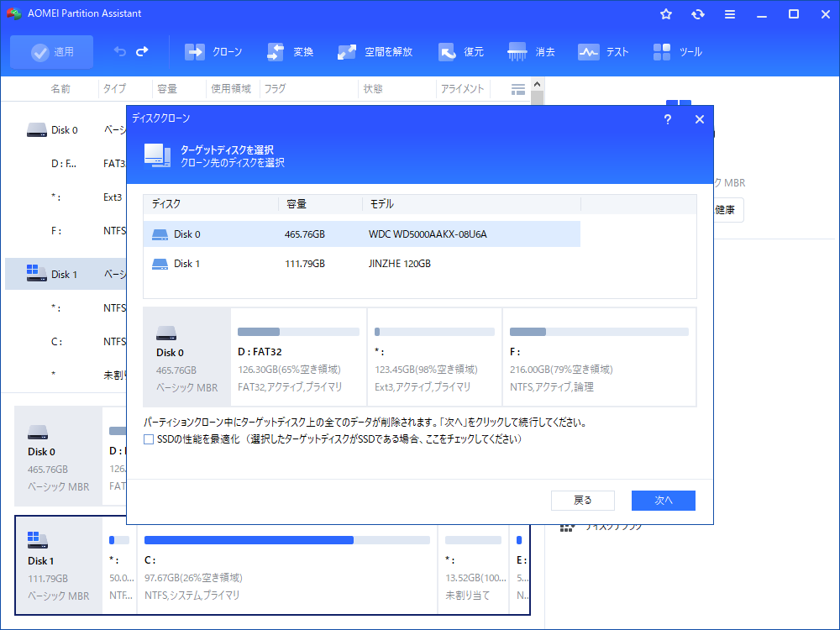
Task: Select C: row in main partition list
Action: [66, 341]
